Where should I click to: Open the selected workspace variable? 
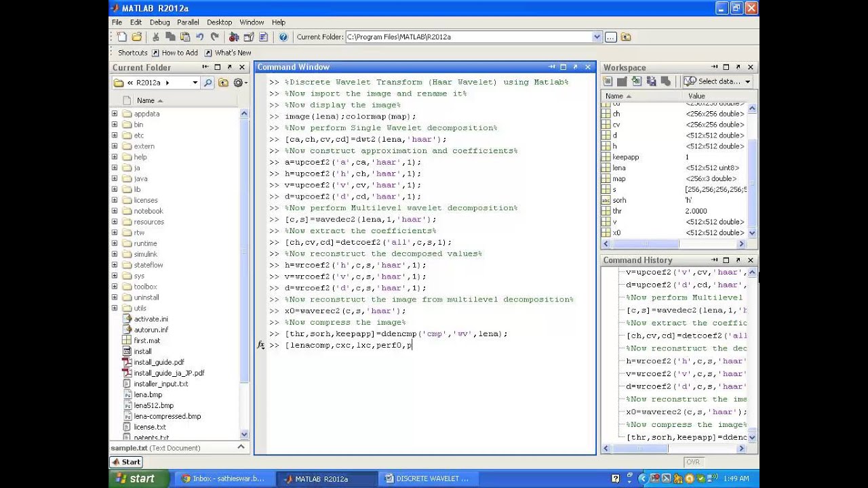[622, 81]
